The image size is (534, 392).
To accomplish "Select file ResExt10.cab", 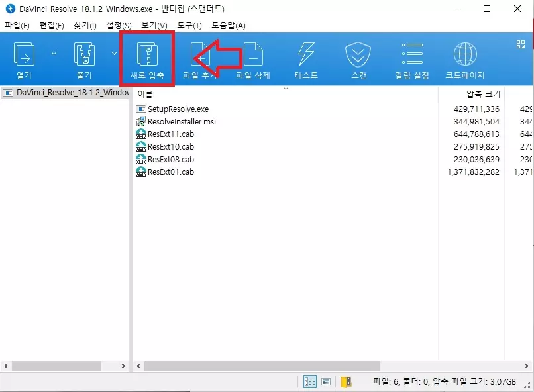I will [171, 146].
